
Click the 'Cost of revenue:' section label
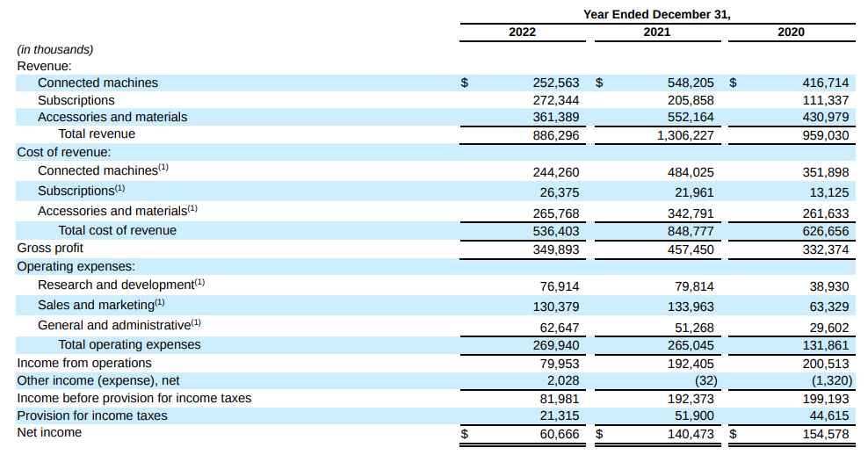(63, 152)
